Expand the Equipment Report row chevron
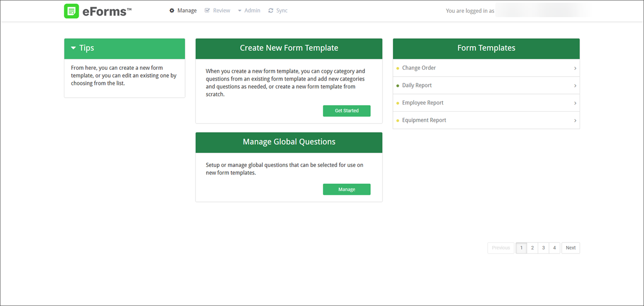 pos(575,121)
